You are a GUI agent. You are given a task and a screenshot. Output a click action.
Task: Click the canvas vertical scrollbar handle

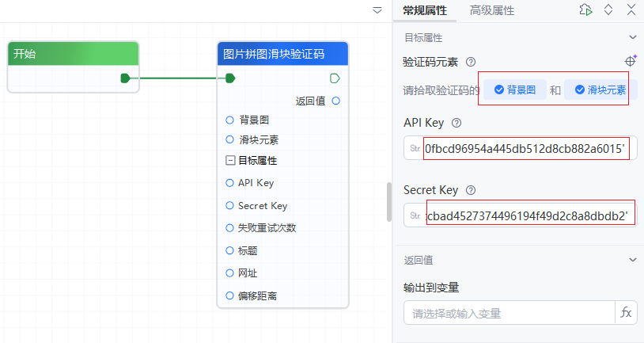click(388, 202)
